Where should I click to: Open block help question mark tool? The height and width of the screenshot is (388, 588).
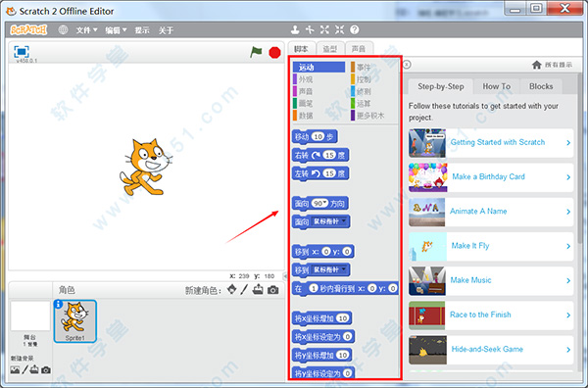[355, 29]
